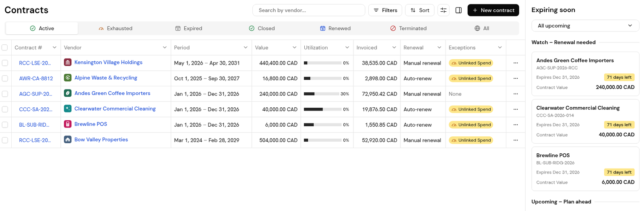644x211 pixels.
Task: Switch to the Active tab
Action: click(x=42, y=28)
